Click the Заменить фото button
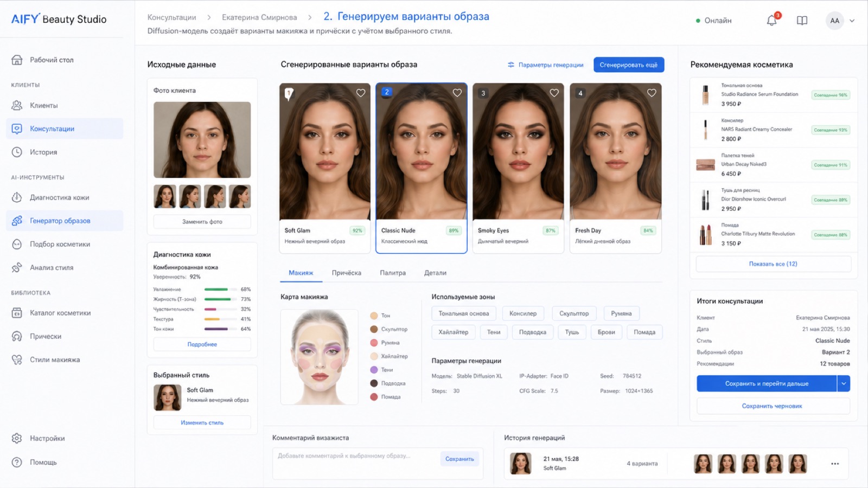This screenshot has width=868, height=488. click(x=202, y=222)
